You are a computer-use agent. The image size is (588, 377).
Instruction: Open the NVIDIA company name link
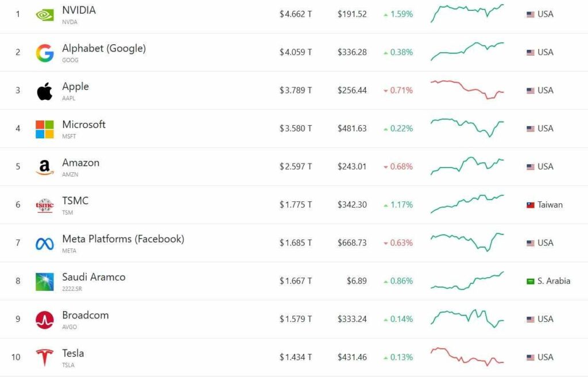[x=79, y=10]
